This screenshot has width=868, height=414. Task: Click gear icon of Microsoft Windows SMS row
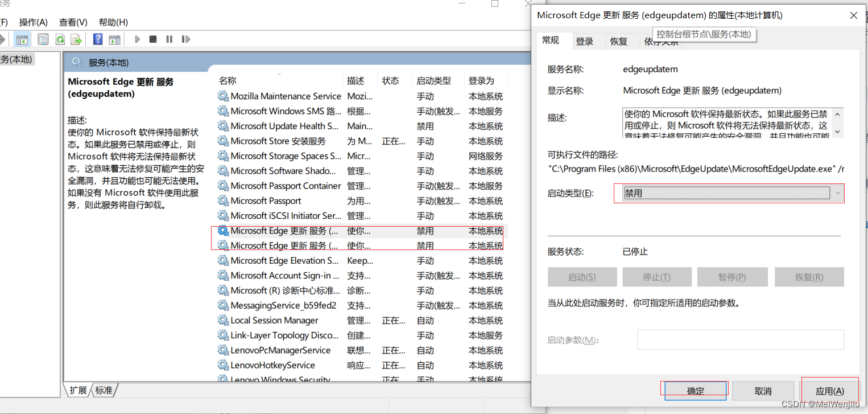coord(223,111)
